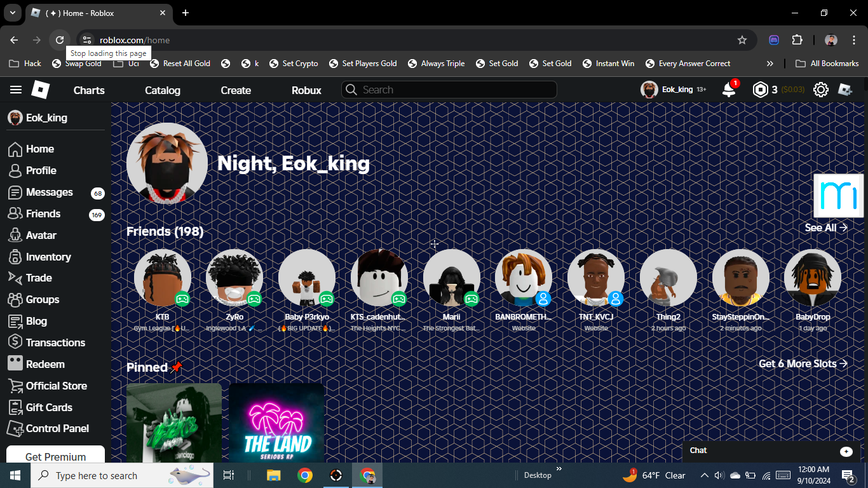Open the Windows notification center

[x=848, y=476]
